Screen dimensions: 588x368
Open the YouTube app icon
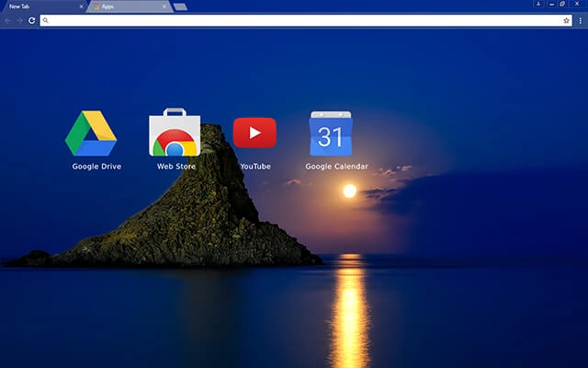pos(254,132)
